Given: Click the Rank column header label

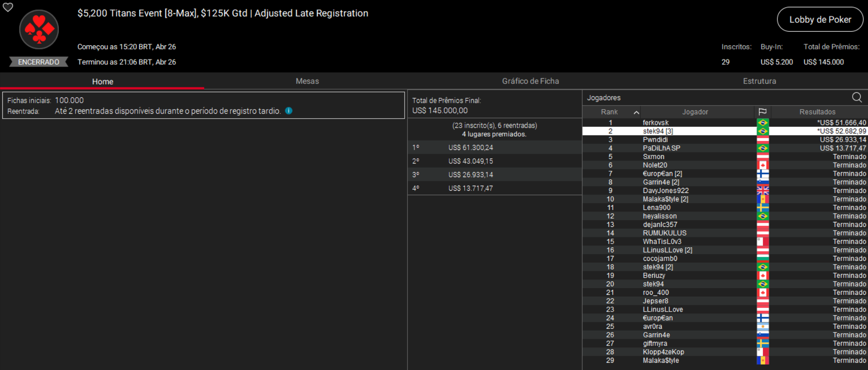Looking at the screenshot, I should [x=609, y=112].
